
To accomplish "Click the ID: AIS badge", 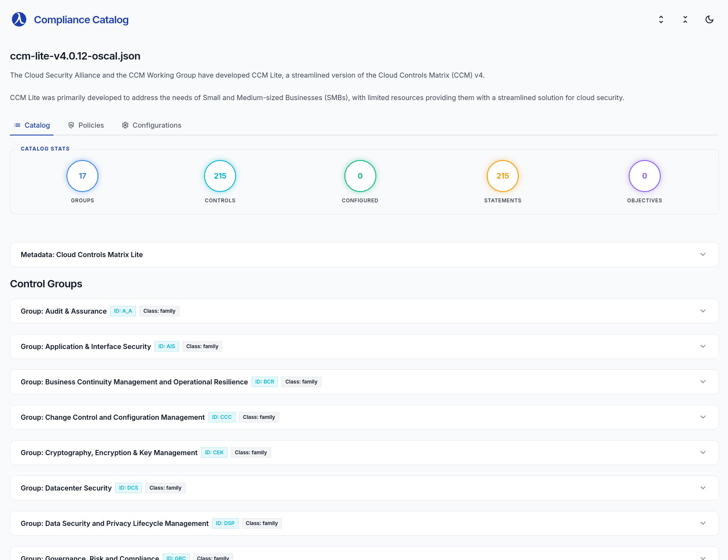I will point(167,346).
